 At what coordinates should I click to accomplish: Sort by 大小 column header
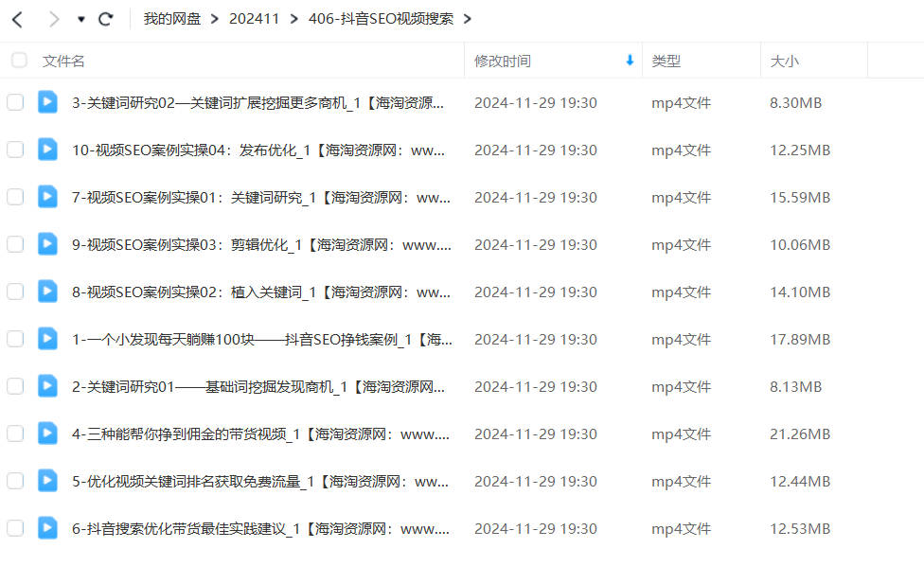click(784, 61)
